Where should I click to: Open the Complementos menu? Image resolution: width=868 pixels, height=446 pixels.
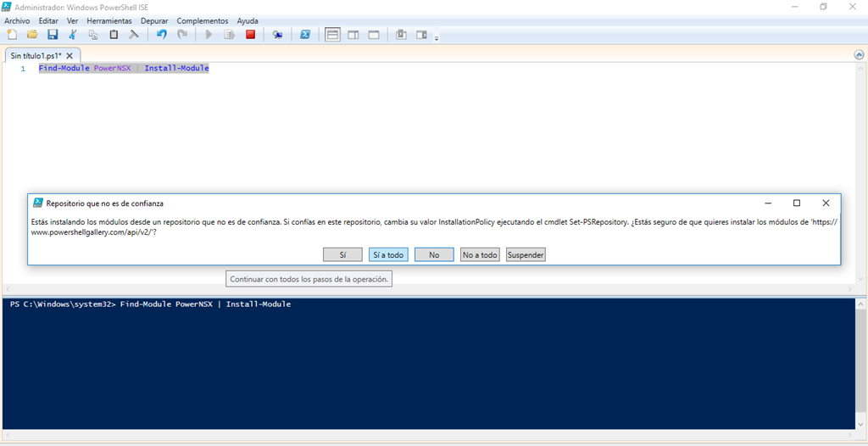tap(203, 20)
